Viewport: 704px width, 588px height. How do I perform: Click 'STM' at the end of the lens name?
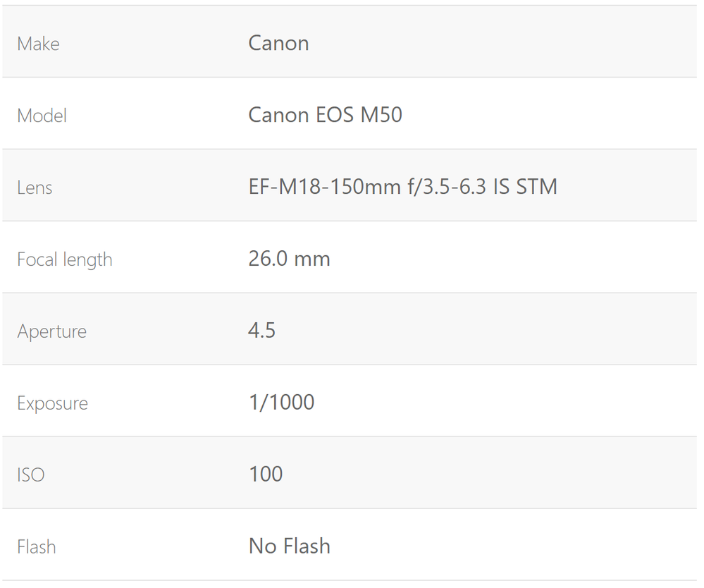[x=537, y=187]
